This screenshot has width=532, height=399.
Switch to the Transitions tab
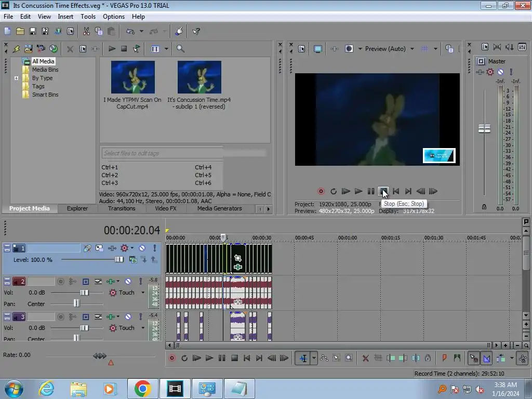click(x=122, y=208)
